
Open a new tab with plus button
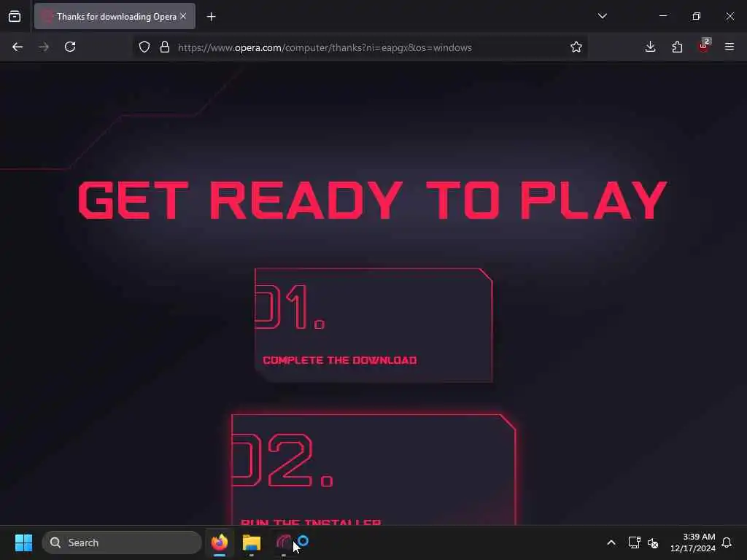(x=211, y=17)
